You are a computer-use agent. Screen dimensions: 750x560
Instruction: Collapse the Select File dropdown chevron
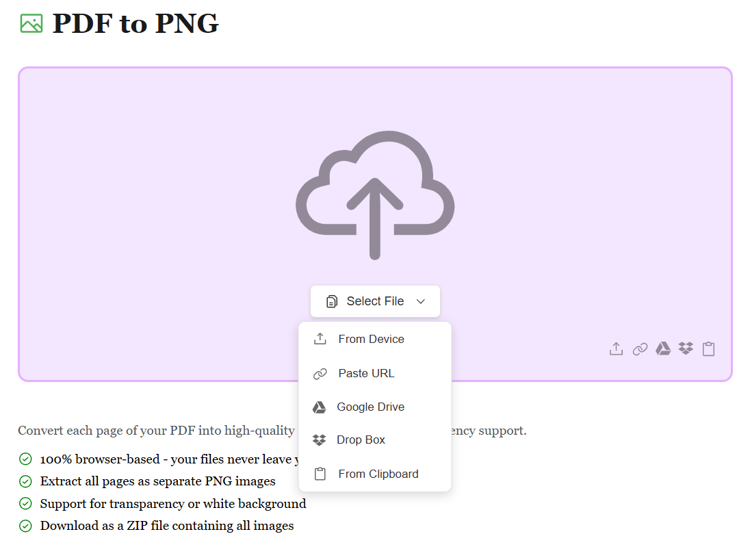click(x=421, y=301)
